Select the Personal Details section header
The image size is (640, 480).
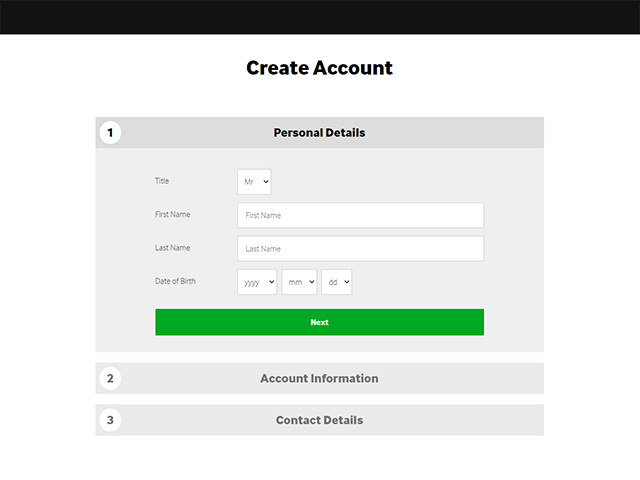[320, 133]
